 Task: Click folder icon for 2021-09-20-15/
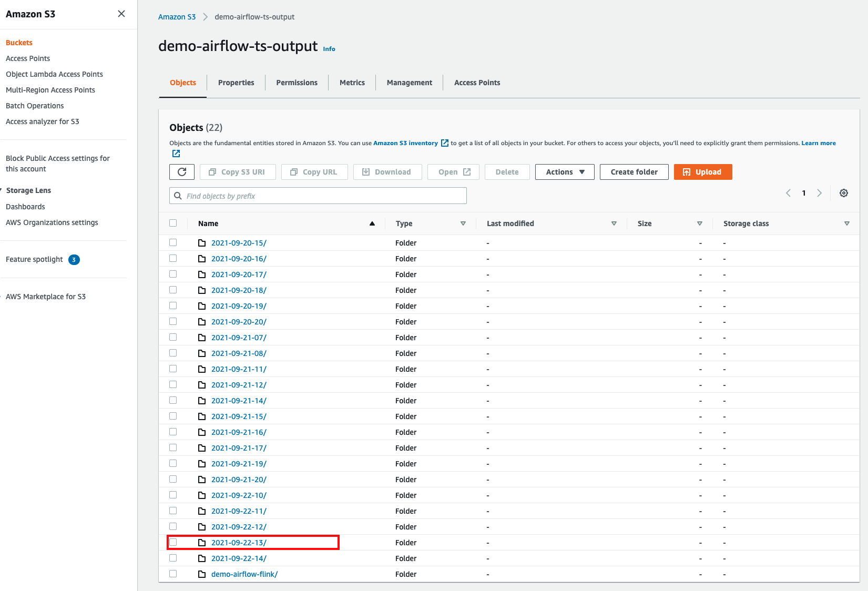point(202,243)
